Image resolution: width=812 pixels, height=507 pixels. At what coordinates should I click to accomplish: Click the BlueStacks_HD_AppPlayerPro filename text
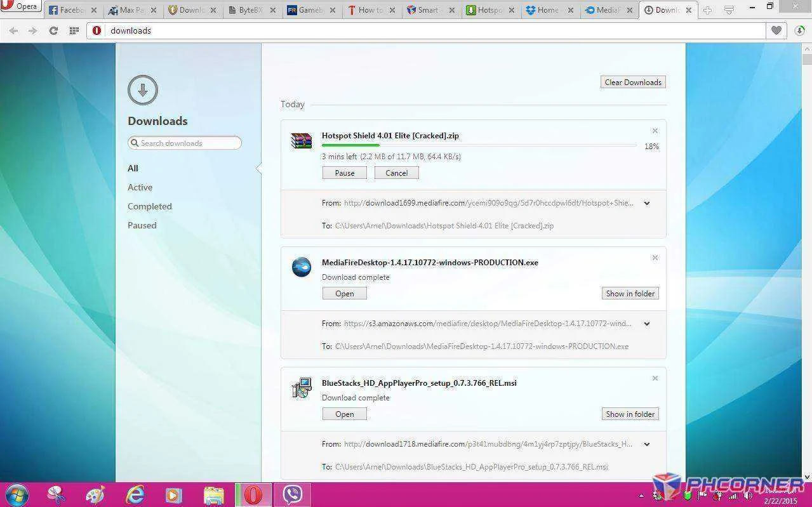pyautogui.click(x=419, y=383)
